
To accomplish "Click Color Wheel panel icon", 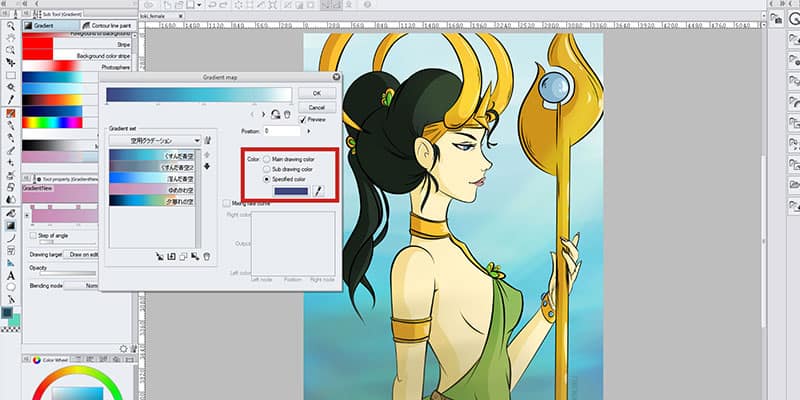I will [x=36, y=360].
